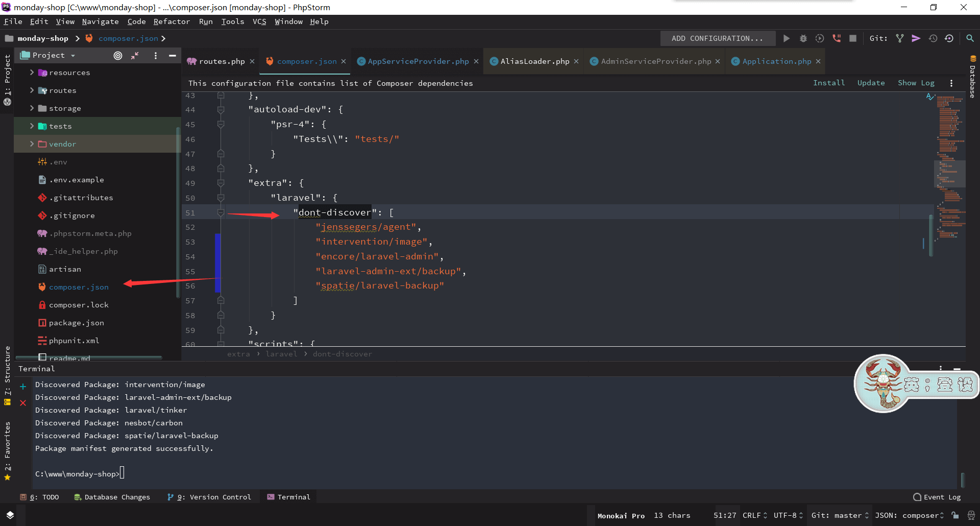Open the Git master branch dropdown
Viewport: 980px width, 526px height.
click(x=840, y=515)
